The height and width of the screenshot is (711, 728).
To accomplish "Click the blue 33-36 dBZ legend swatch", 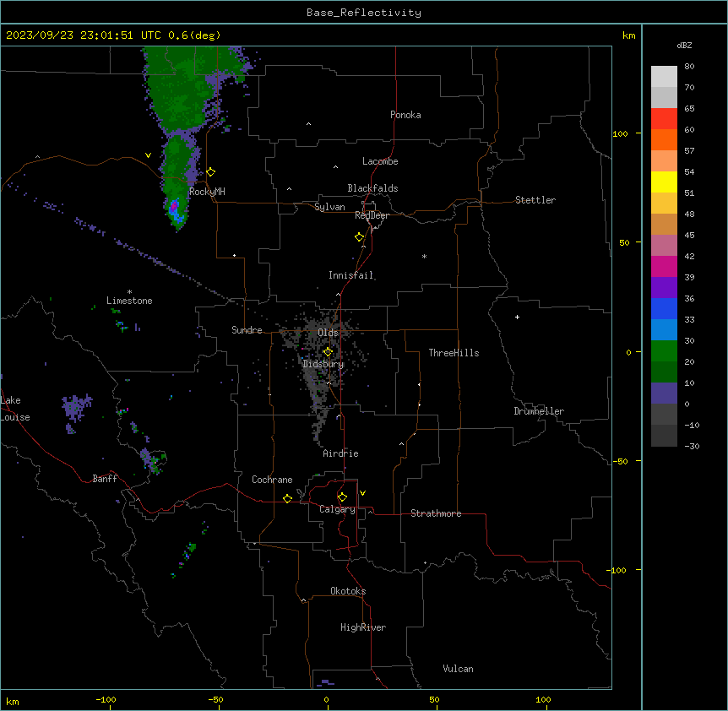I will point(664,308).
